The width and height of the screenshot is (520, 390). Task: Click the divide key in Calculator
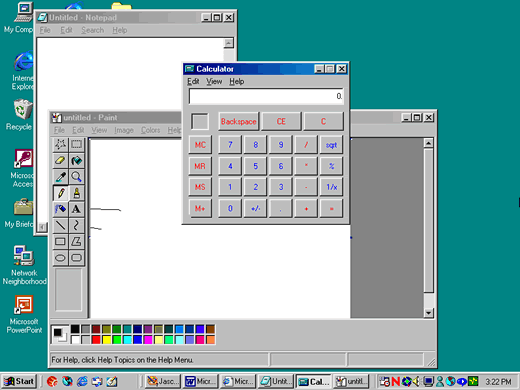pyautogui.click(x=306, y=145)
